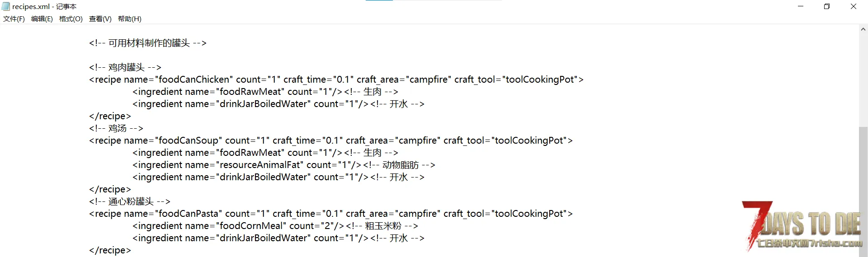Click the 可用材料制作的罐头 comment line
The image size is (868, 257).
coord(148,43)
